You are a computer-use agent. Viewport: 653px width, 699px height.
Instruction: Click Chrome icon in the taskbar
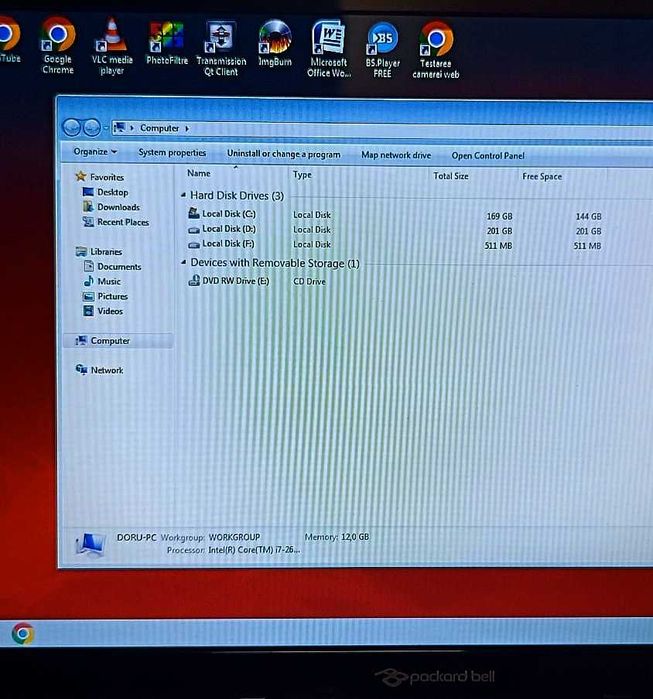tap(23, 633)
